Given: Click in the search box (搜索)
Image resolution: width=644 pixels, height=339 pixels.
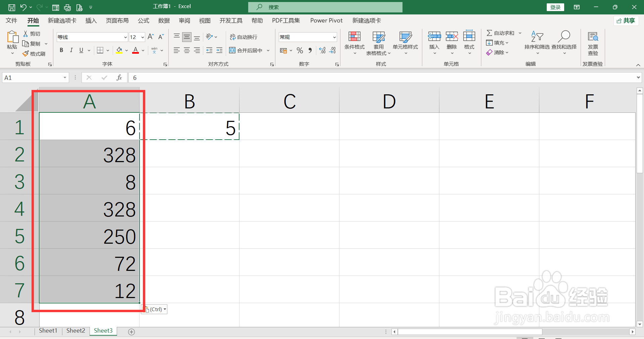Looking at the screenshot, I should pyautogui.click(x=325, y=7).
